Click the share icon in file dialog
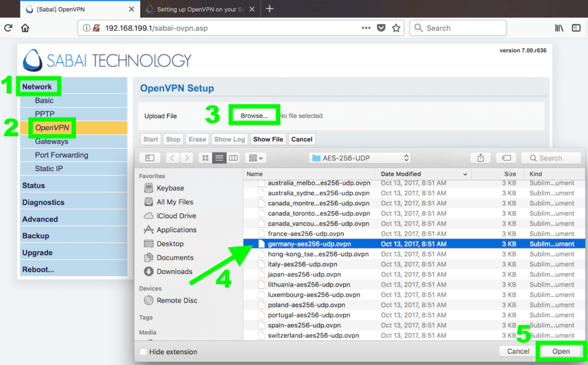This screenshot has height=365, width=588. 481,158
